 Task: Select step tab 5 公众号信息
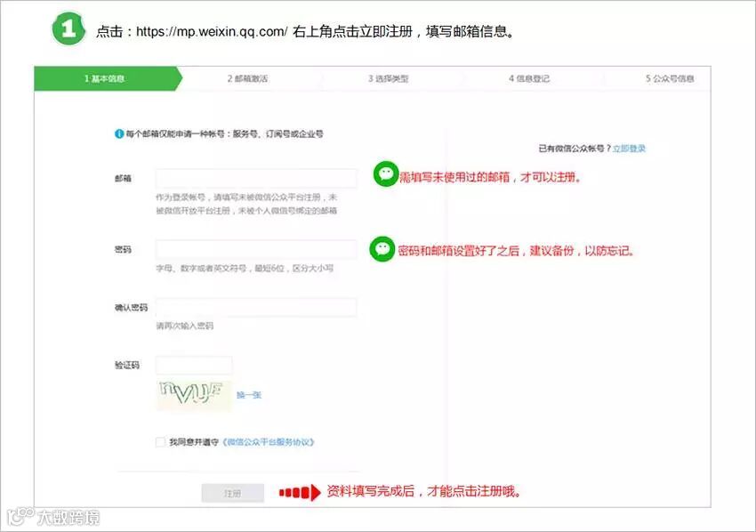click(x=670, y=78)
